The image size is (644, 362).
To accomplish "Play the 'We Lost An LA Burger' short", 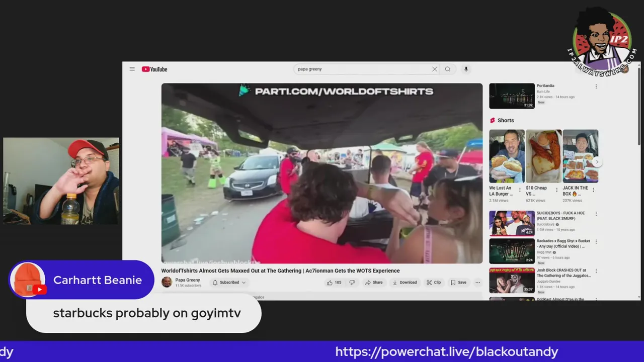I will pos(507,156).
